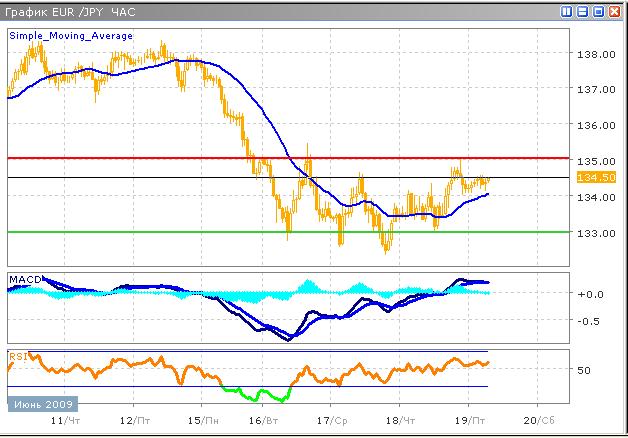
Task: Close the EUR/JPY chart window
Action: tap(615, 11)
